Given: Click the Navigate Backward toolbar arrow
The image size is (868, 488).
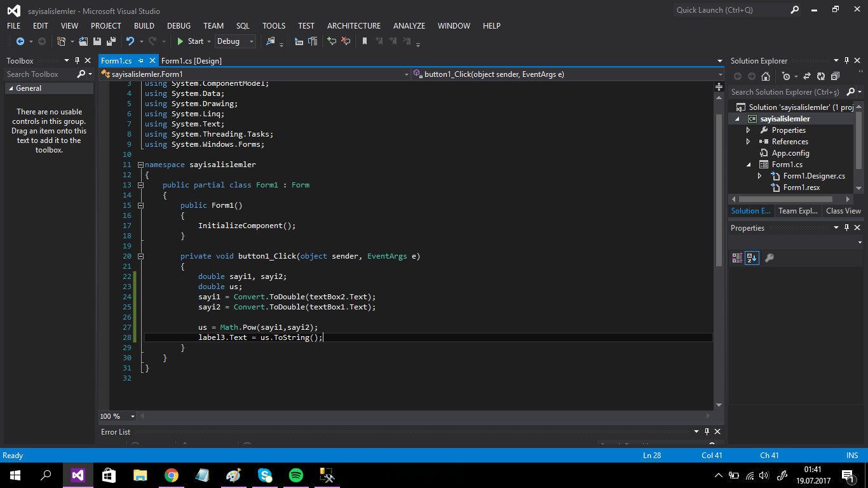Looking at the screenshot, I should 20,41.
